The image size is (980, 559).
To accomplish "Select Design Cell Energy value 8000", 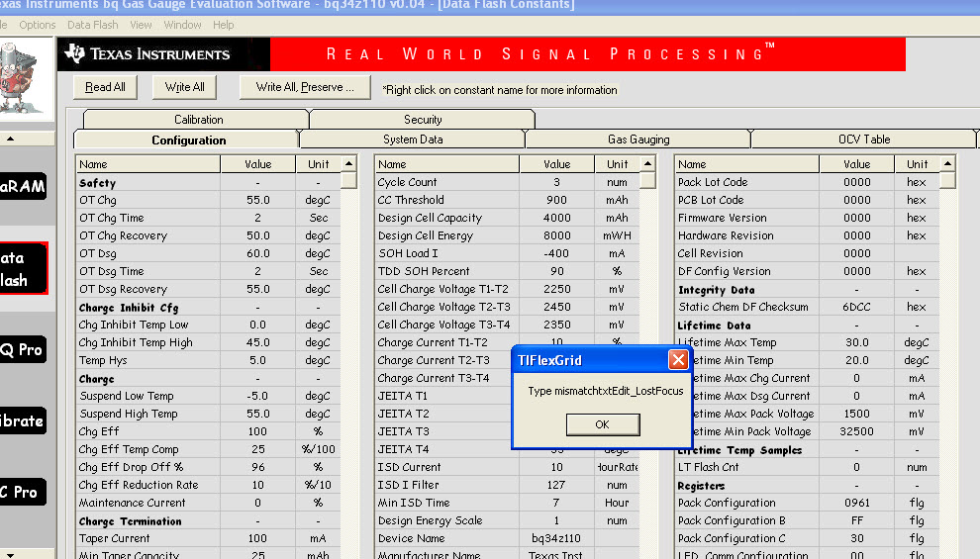I will (x=556, y=235).
